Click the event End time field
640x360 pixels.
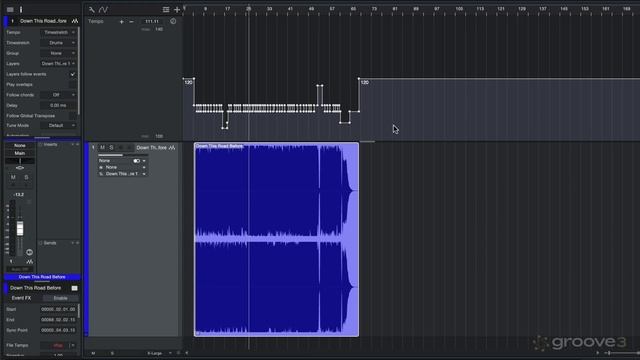tap(58, 320)
